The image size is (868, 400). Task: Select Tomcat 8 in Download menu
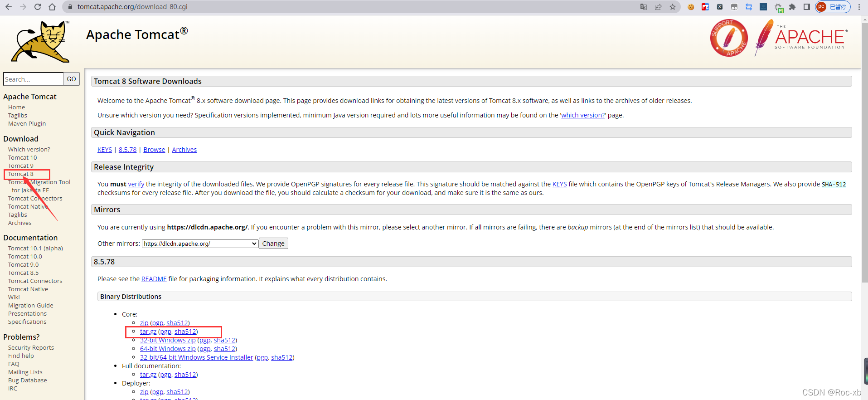coord(21,174)
